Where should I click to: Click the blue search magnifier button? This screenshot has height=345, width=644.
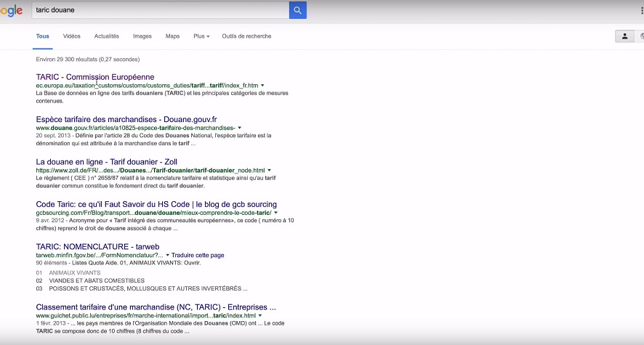[297, 10]
